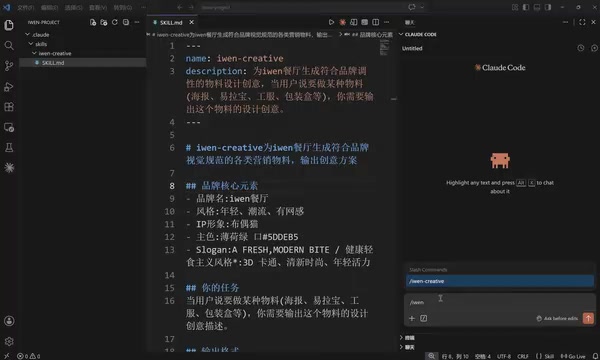Image resolution: width=600 pixels, height=360 pixels.
Task: Click the chat input field
Action: pos(500,302)
